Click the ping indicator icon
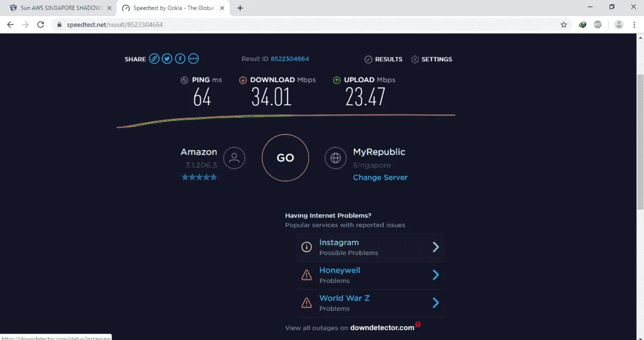The height and width of the screenshot is (340, 644). [185, 80]
